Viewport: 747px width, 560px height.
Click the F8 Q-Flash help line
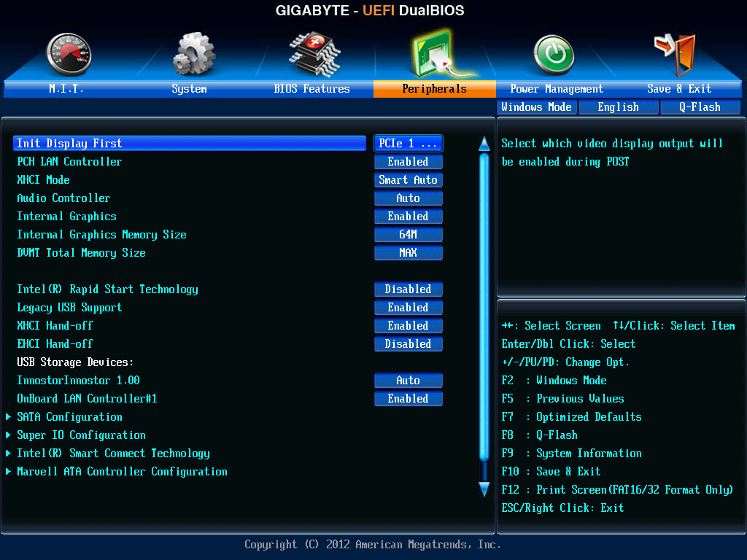[540, 435]
